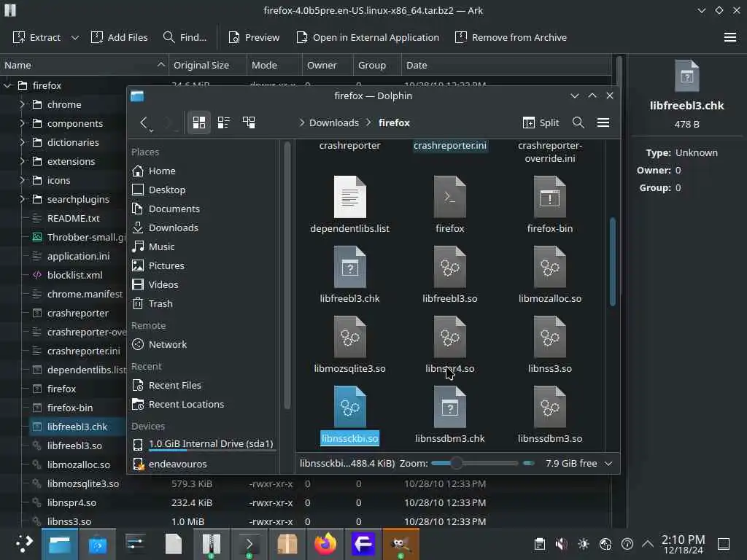Viewport: 747px width, 560px height.
Task: Select README.txt in Ark tree
Action: point(74,218)
